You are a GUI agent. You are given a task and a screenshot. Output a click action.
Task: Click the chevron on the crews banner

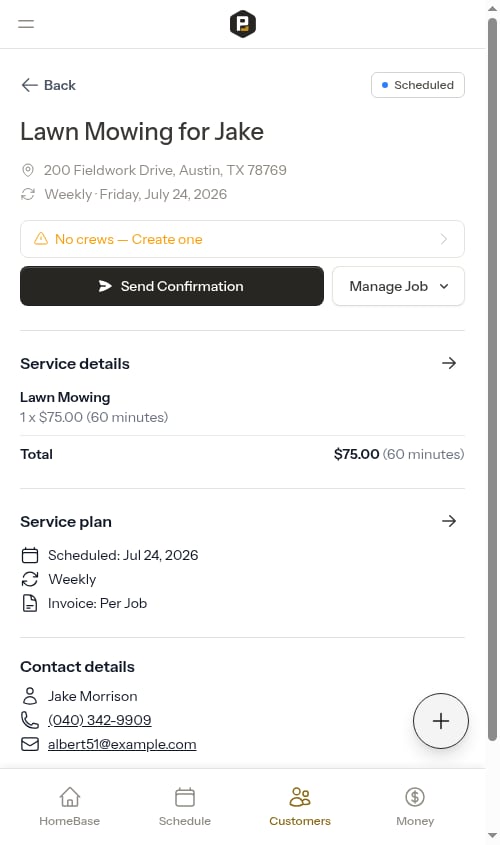[443, 239]
